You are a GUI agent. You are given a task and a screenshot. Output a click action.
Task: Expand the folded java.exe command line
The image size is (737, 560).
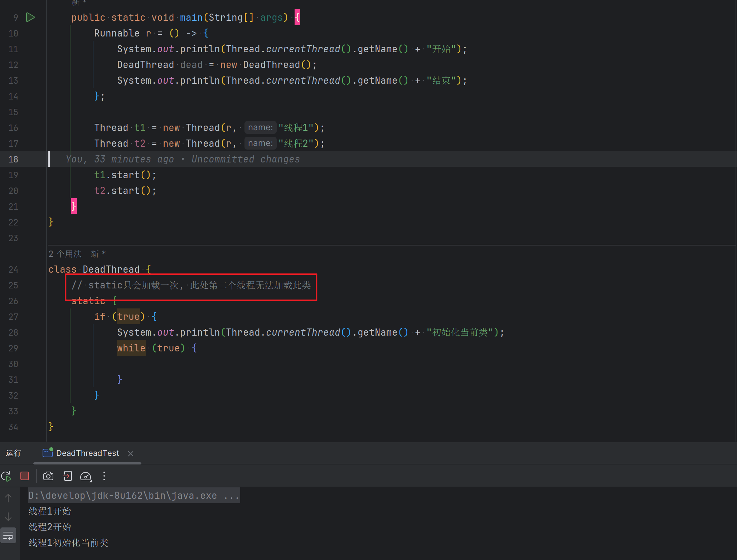[231, 496]
